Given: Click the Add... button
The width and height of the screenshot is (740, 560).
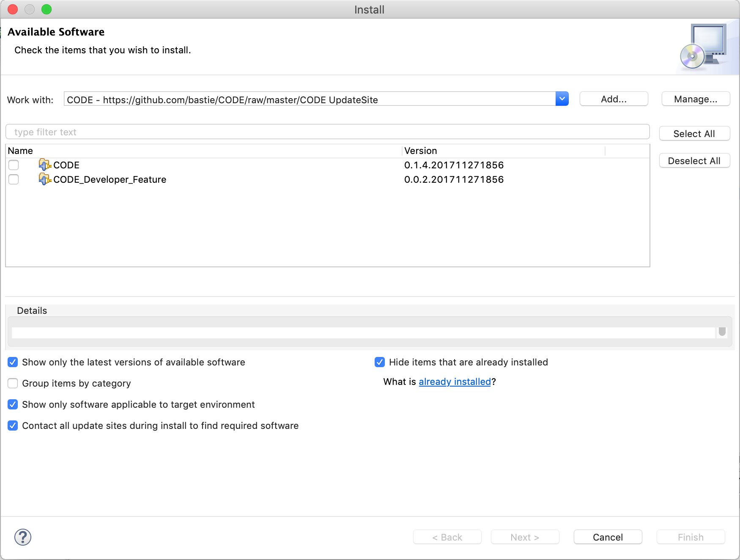Looking at the screenshot, I should click(614, 99).
